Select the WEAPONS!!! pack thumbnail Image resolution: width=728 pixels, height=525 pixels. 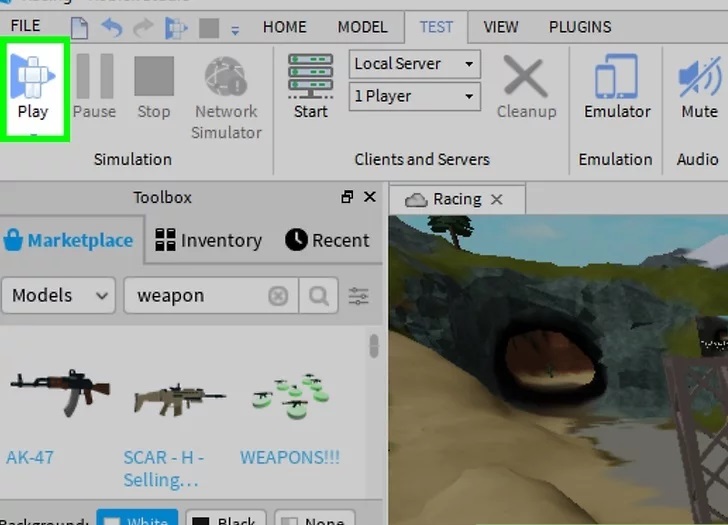click(x=291, y=395)
